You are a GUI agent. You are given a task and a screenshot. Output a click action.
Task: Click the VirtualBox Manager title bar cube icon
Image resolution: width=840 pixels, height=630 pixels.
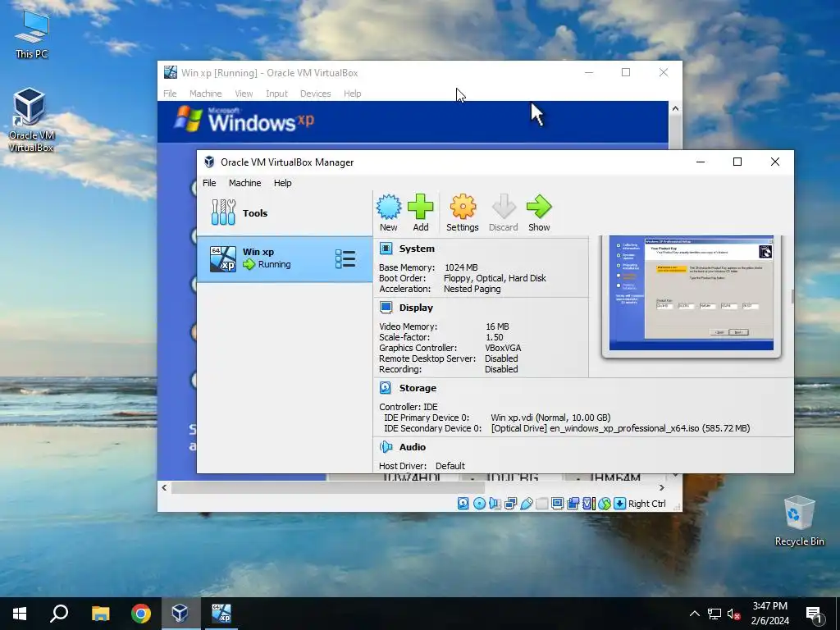[x=209, y=162]
